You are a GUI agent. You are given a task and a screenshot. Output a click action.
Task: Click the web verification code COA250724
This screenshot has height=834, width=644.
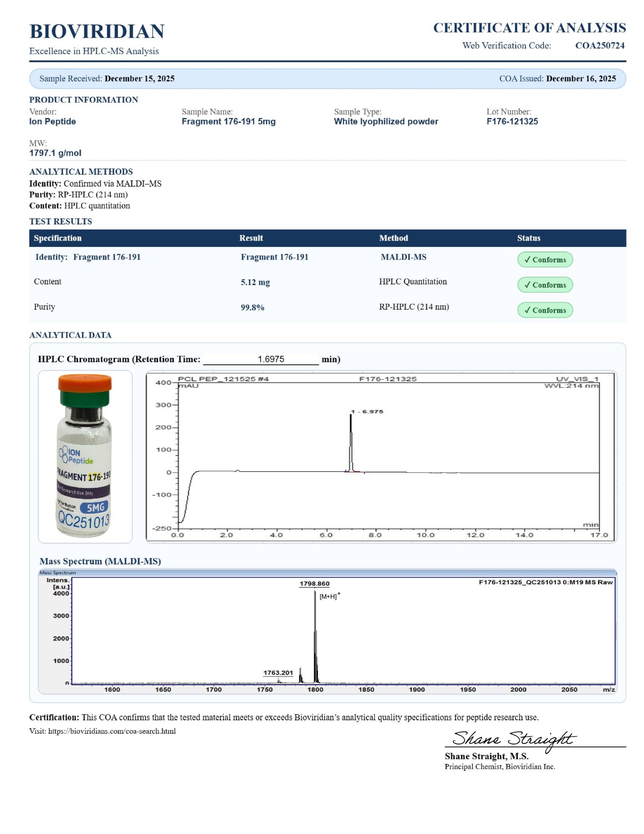pos(599,45)
